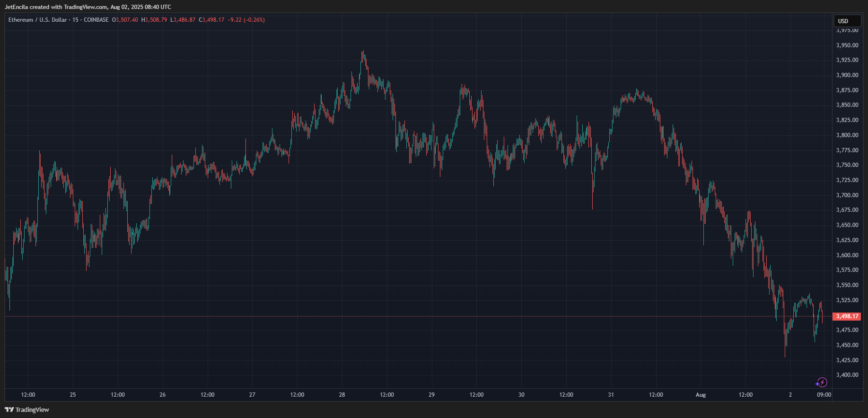
Task: Click the 3,800.00 price axis label
Action: coord(847,135)
